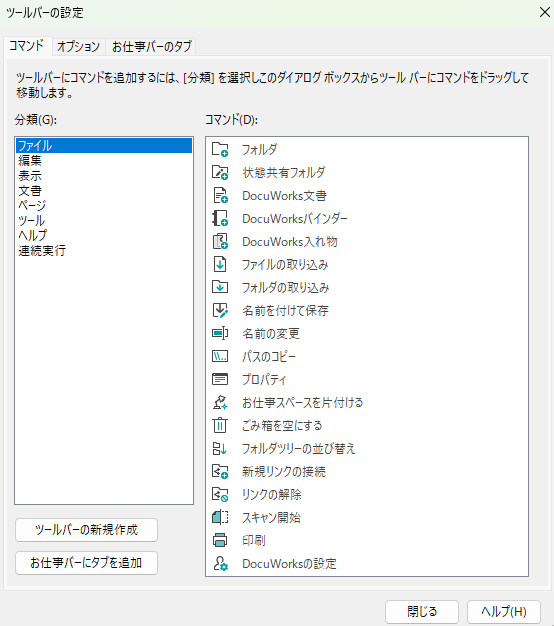Image resolution: width=554 pixels, height=626 pixels.
Task: Switch to the コマンド tab
Action: click(27, 46)
